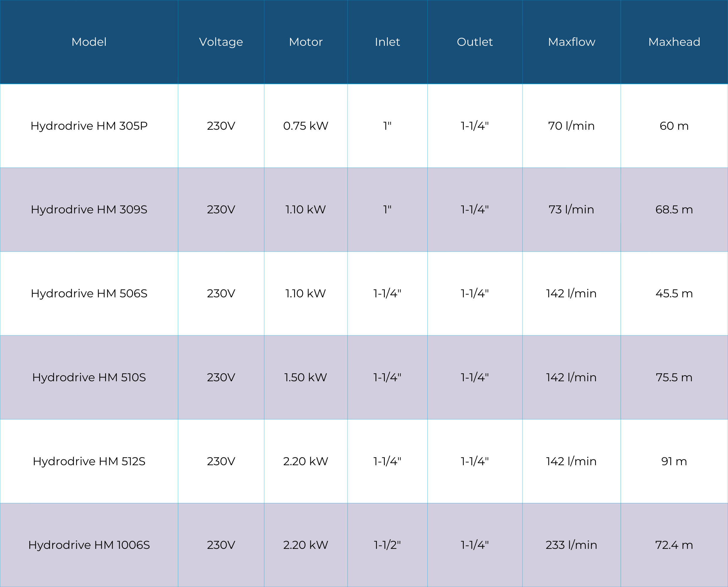
Task: Select the Hydrodrive HM 512S model cell
Action: (89, 461)
